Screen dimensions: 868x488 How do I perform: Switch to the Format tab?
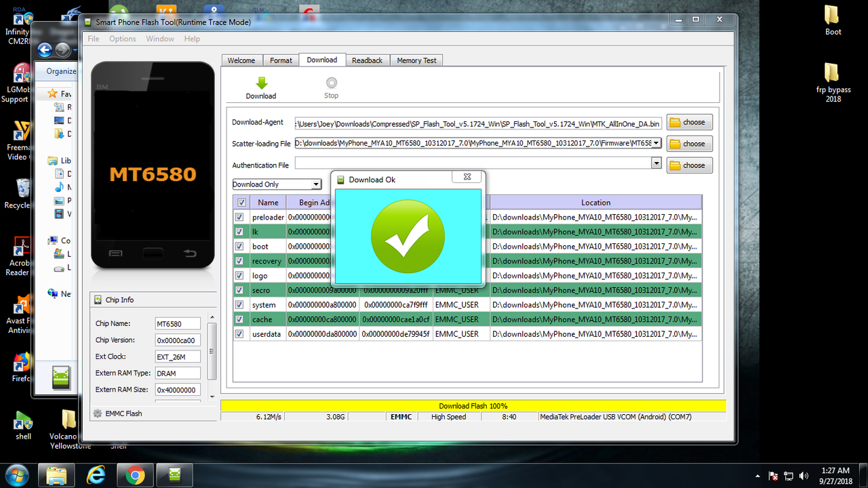pyautogui.click(x=281, y=60)
